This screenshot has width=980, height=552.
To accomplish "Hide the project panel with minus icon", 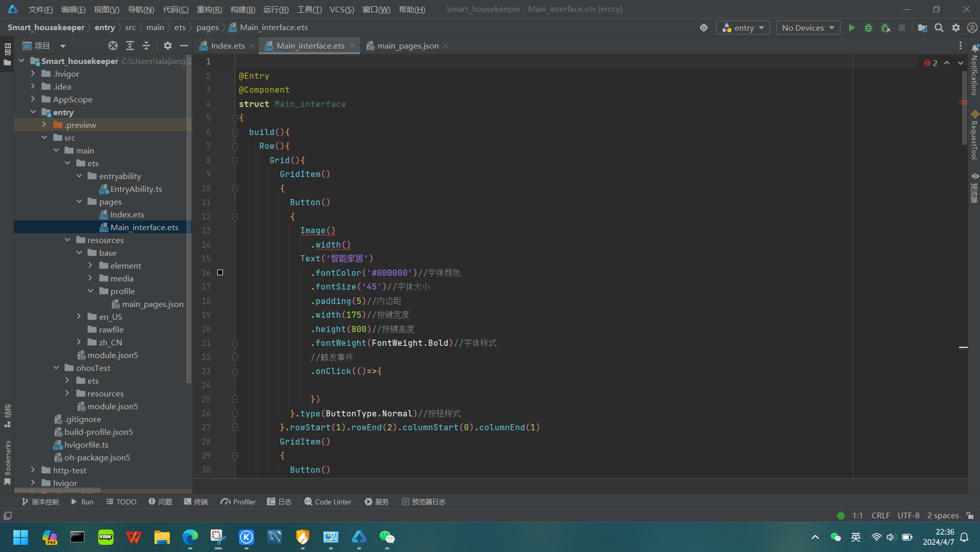I will [x=184, y=46].
